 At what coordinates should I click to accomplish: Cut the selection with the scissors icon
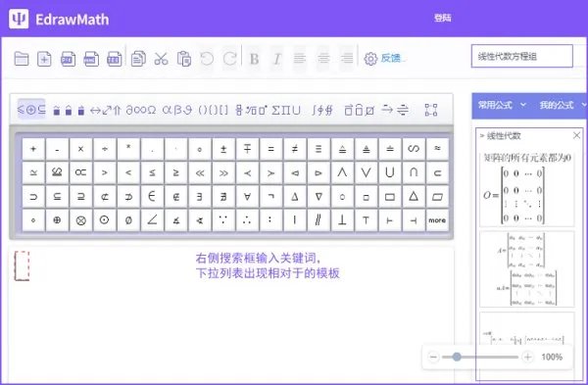coord(162,59)
